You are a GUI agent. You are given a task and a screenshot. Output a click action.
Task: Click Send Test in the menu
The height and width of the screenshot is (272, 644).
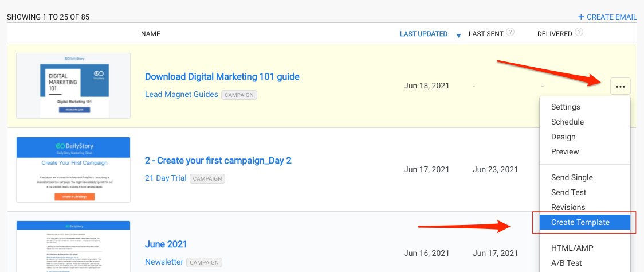568,192
